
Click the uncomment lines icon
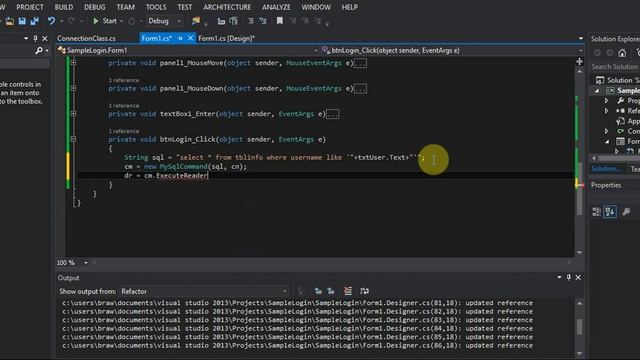(x=263, y=21)
